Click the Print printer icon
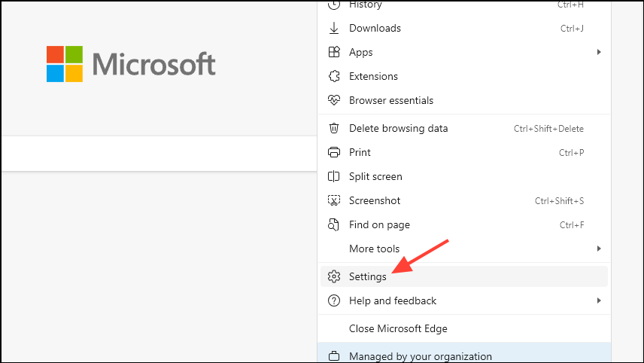 pyautogui.click(x=335, y=153)
